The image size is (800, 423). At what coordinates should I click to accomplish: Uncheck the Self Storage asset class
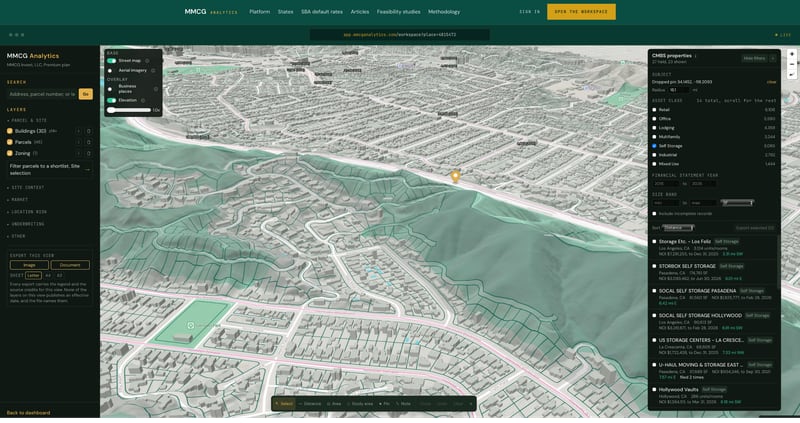655,146
